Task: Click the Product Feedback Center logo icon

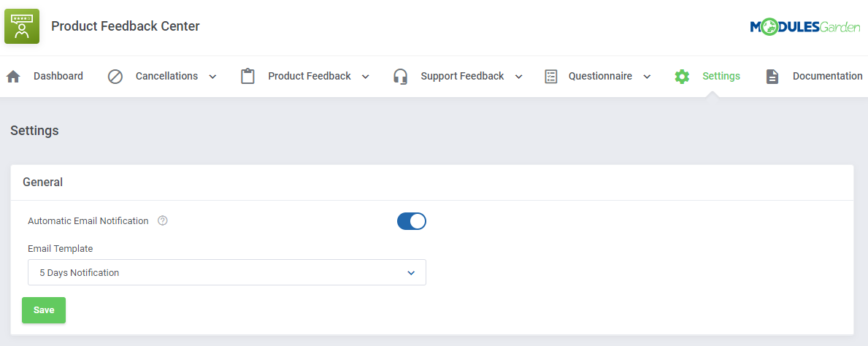Action: pyautogui.click(x=22, y=26)
